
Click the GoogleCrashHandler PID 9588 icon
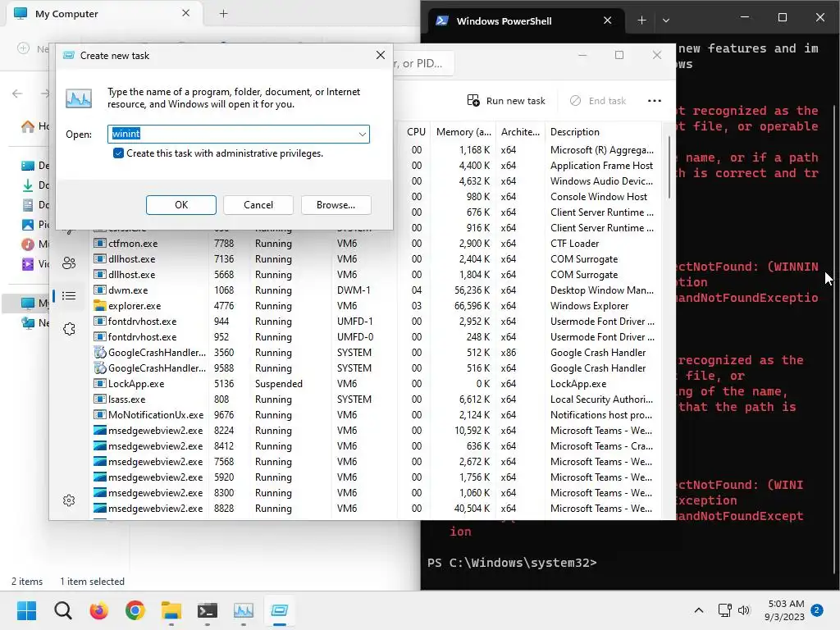click(x=99, y=368)
